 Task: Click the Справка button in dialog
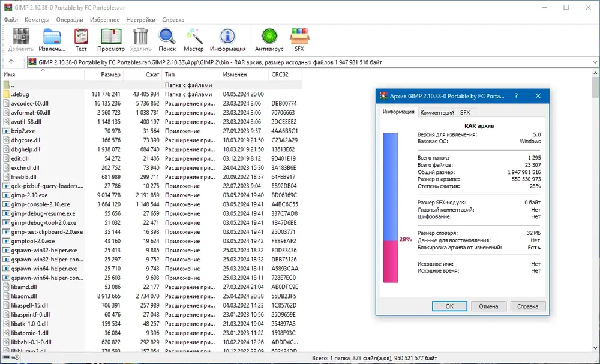527,306
